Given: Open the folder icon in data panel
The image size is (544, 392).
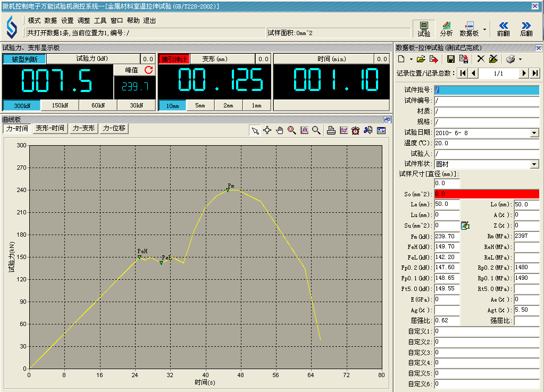Looking at the screenshot, I should click(421, 59).
